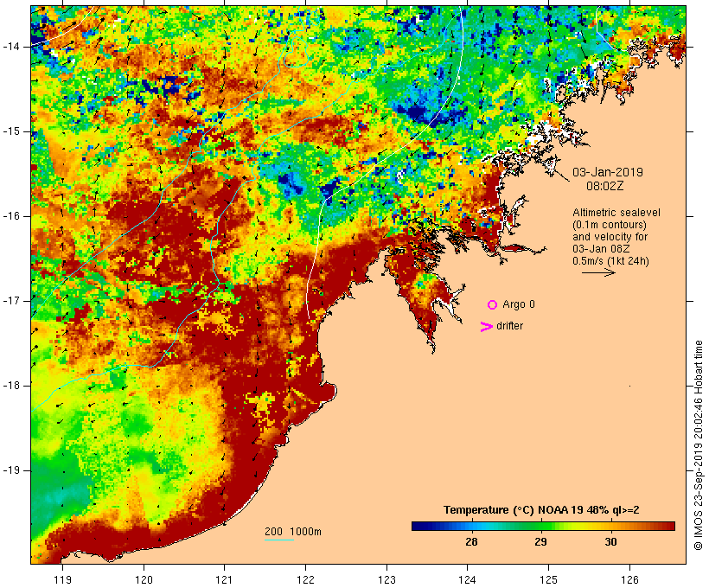Click the 29 label on temperature scale

coord(540,542)
